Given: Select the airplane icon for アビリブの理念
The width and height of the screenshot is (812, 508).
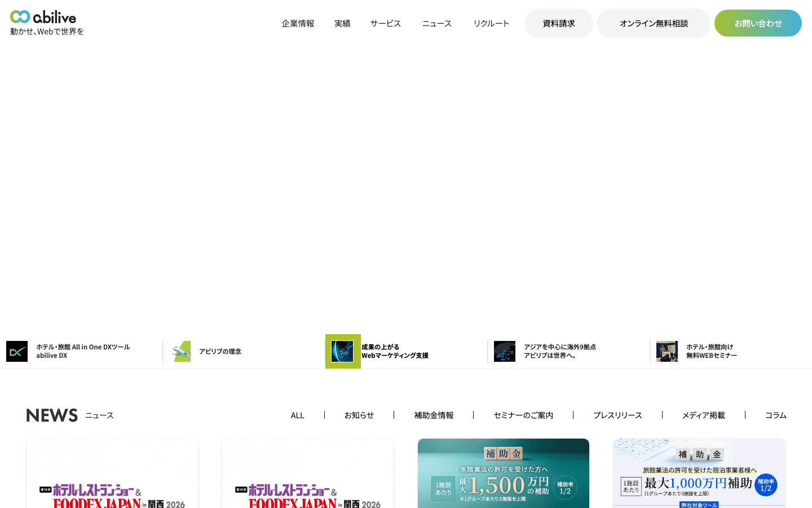Looking at the screenshot, I should pos(182,351).
